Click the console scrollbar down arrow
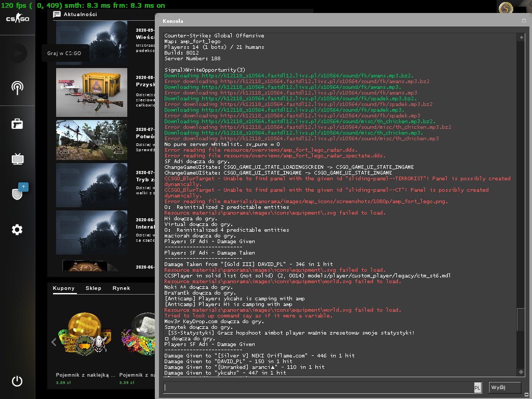This screenshot has width=532, height=399. [x=522, y=372]
